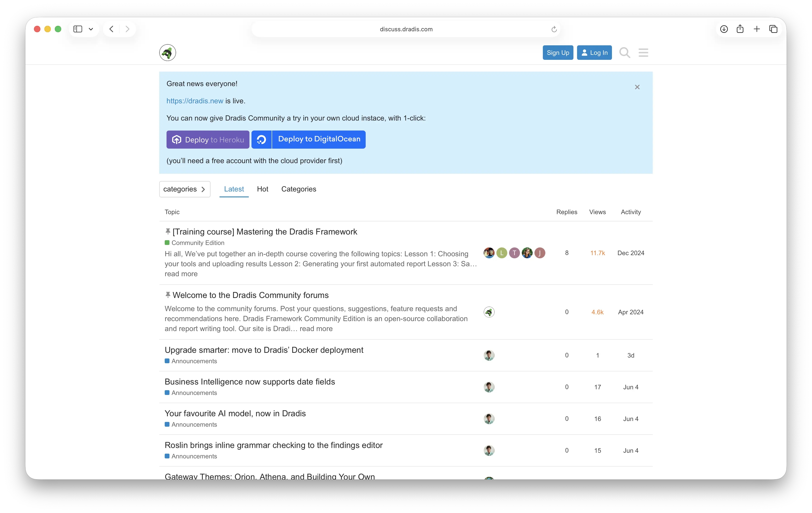
Task: Open poster avatar in Business Intelligence row
Action: [489, 387]
